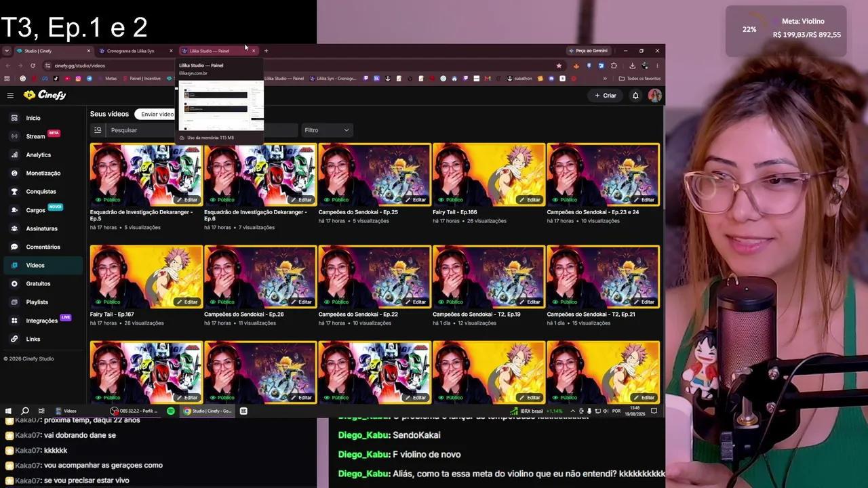Screen dimensions: 868x488
Task: Click the Comentários sidebar icon
Action: pyautogui.click(x=14, y=247)
